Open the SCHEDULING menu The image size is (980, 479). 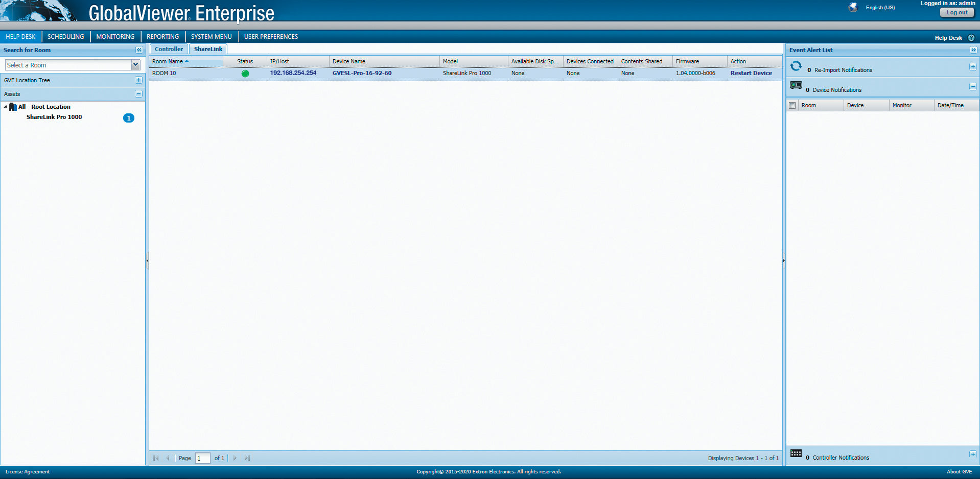click(65, 37)
